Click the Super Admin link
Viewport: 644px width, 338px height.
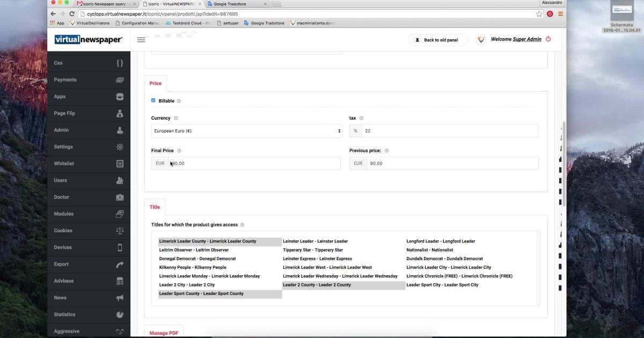click(x=527, y=39)
